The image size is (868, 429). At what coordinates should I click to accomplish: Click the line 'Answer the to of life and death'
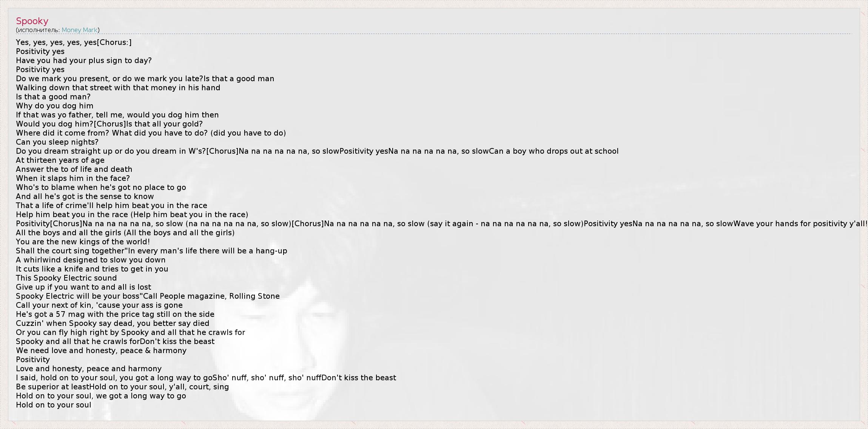coord(74,169)
